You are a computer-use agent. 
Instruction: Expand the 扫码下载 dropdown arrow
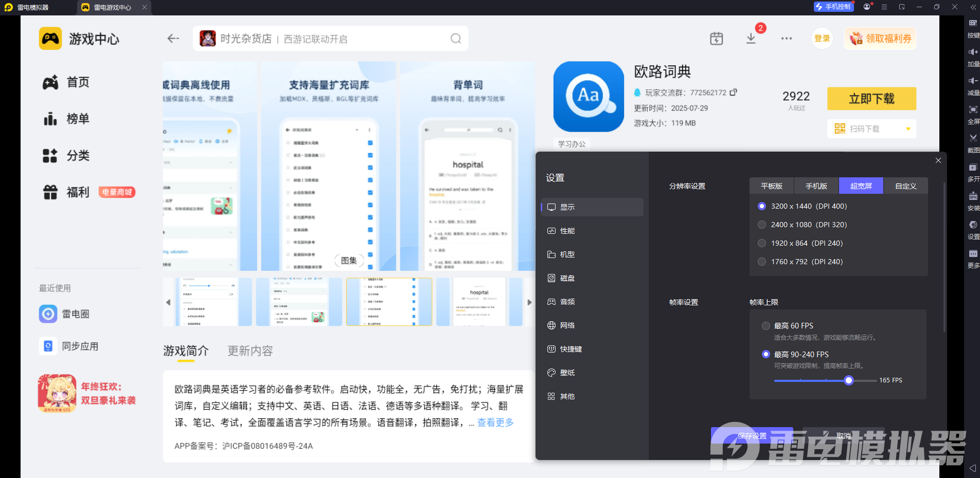point(908,129)
